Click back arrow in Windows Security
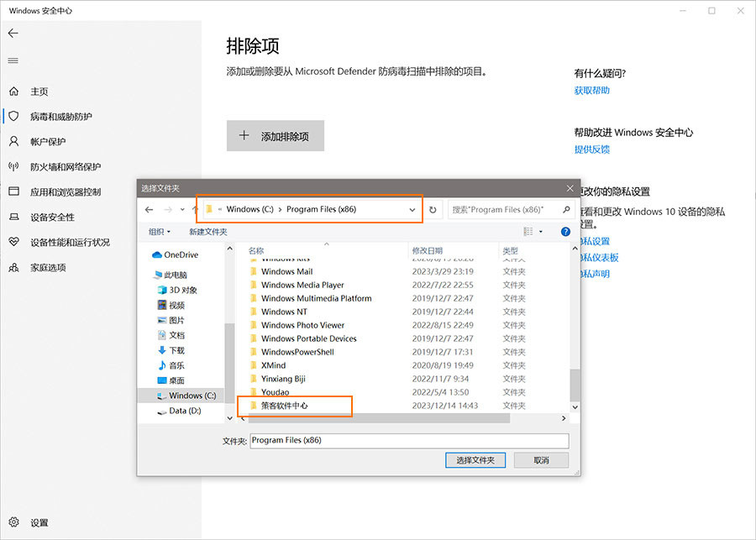This screenshot has width=756, height=540. [x=13, y=33]
